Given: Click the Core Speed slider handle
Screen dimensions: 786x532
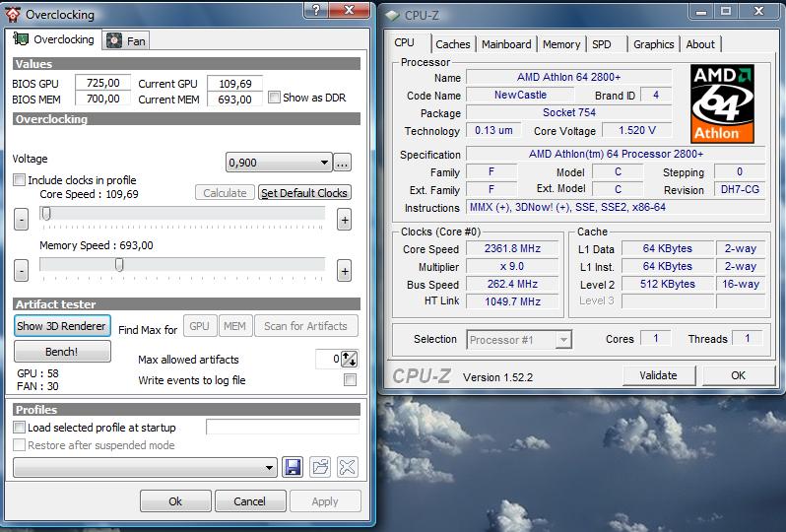Looking at the screenshot, I should point(46,214).
